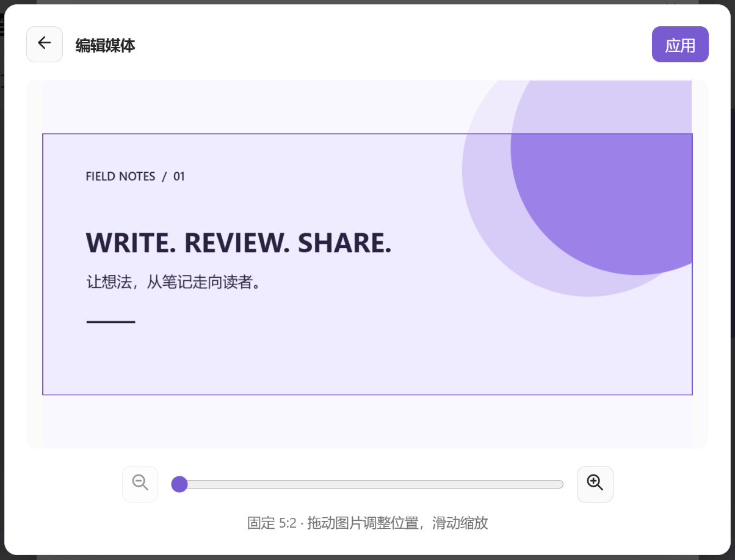The image size is (735, 560).
Task: Click the WRITE. REVIEW. SHARE. headline
Action: [x=239, y=243]
